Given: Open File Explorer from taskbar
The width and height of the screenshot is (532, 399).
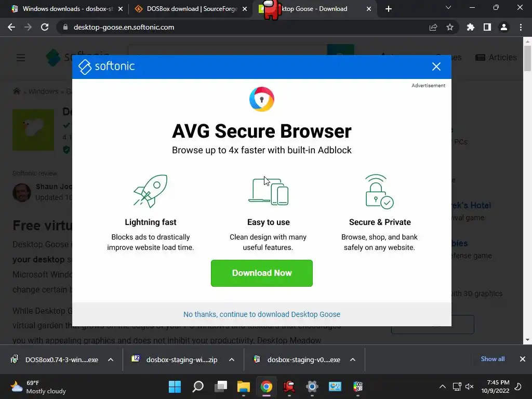Looking at the screenshot, I should coord(243,387).
